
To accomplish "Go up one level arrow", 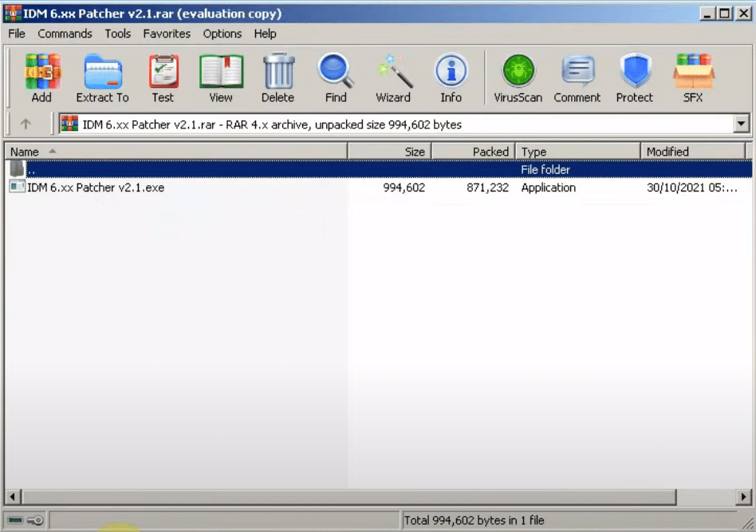I will tap(26, 124).
